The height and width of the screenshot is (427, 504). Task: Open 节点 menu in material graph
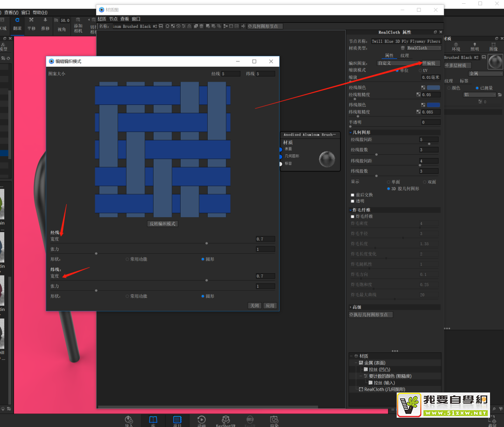click(113, 19)
